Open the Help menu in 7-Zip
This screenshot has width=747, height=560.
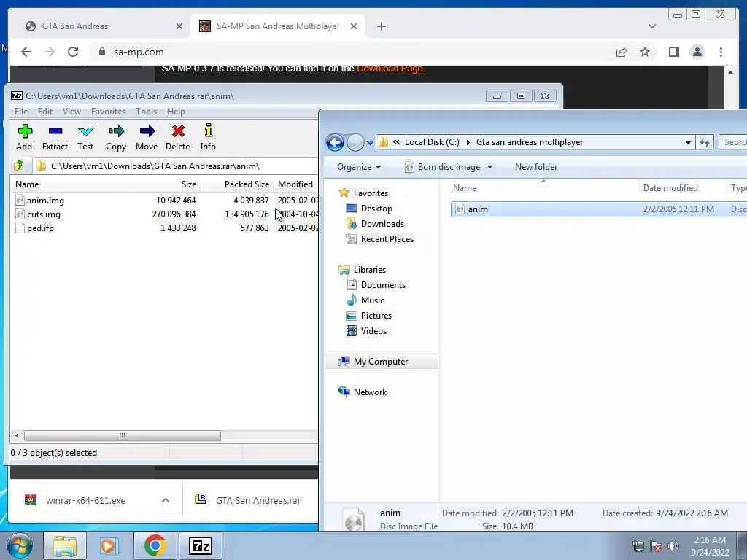click(x=176, y=112)
